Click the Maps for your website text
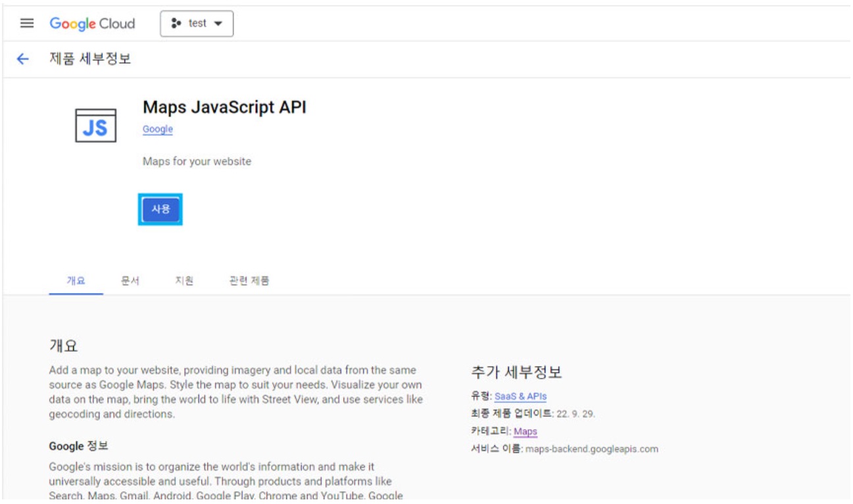This screenshot has width=853, height=504. point(197,161)
